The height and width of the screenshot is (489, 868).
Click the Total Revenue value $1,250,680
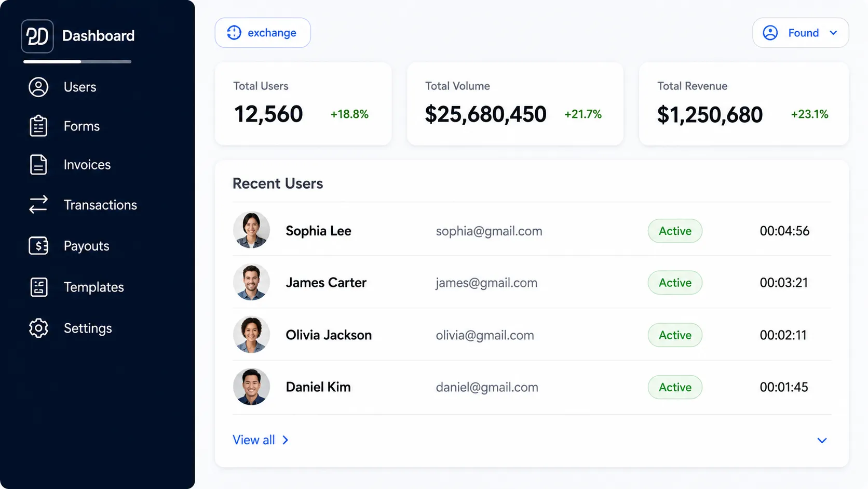[x=710, y=115]
